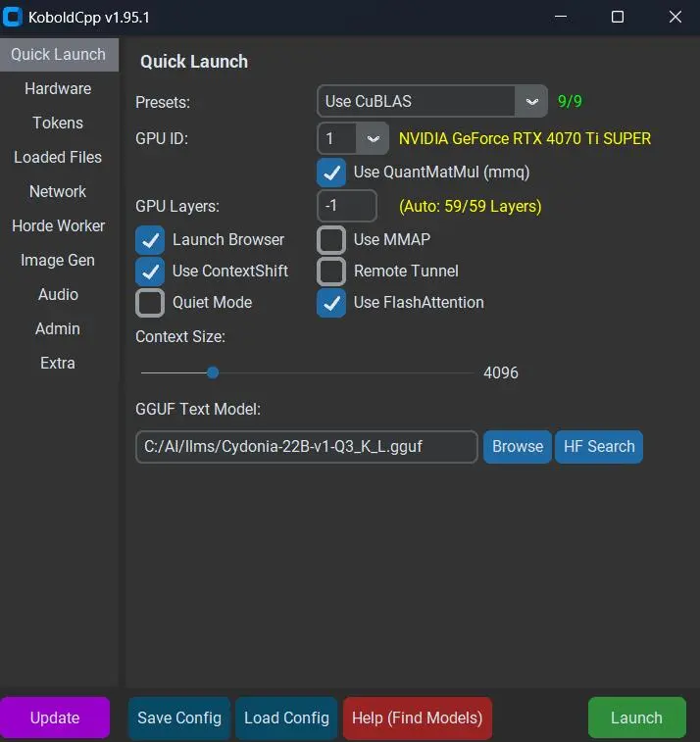Click the Context Size slider handle
The width and height of the screenshot is (700, 742).
click(x=213, y=372)
